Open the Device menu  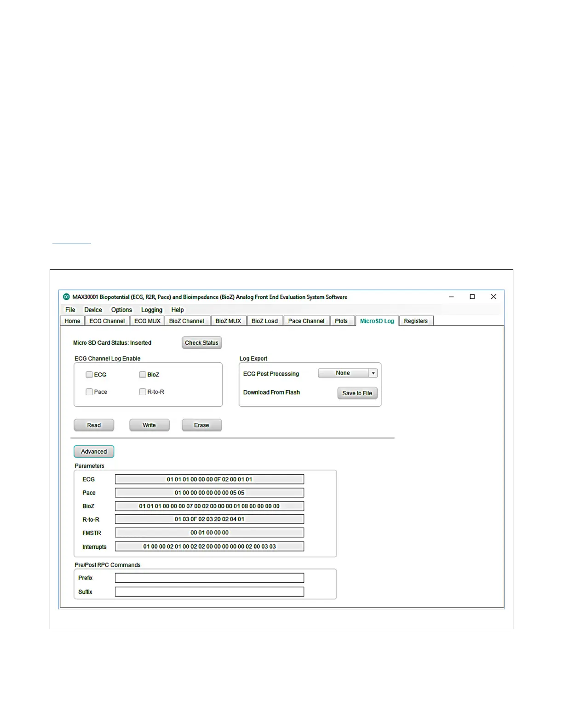click(x=93, y=310)
